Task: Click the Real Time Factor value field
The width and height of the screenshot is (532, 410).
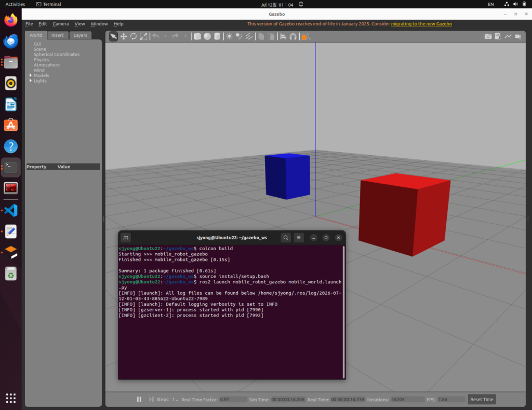Action: 233,400
